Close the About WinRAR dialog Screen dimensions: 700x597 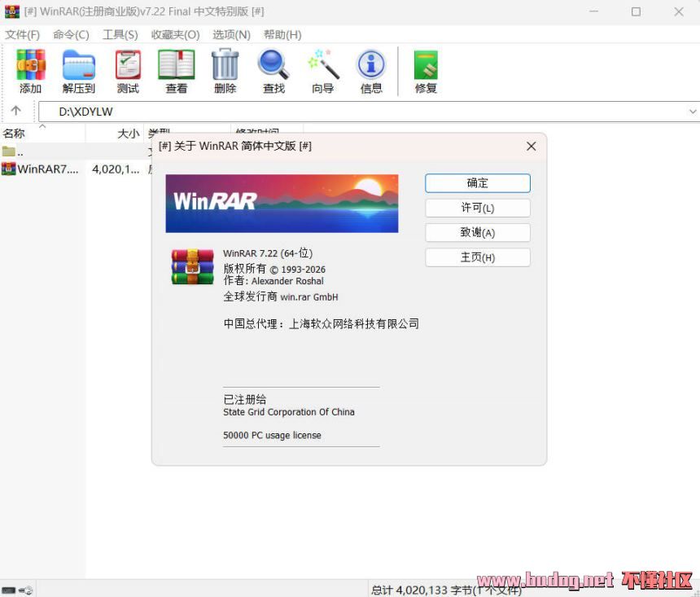coord(531,146)
